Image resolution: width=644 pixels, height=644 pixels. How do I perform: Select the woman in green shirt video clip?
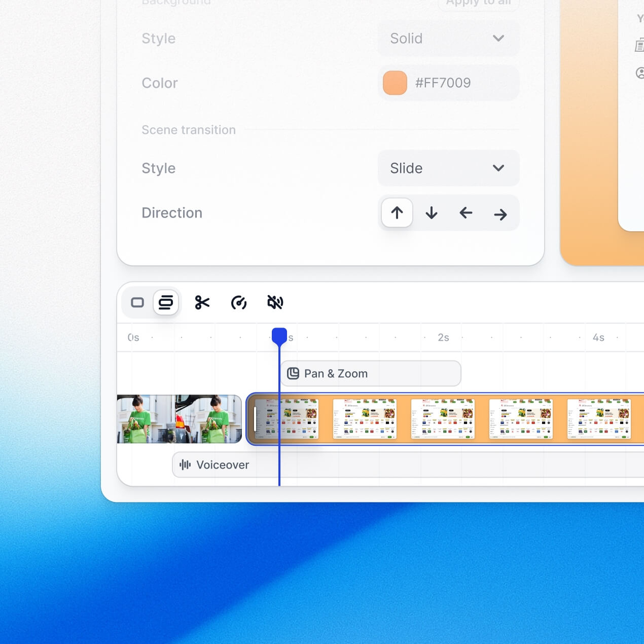click(179, 419)
